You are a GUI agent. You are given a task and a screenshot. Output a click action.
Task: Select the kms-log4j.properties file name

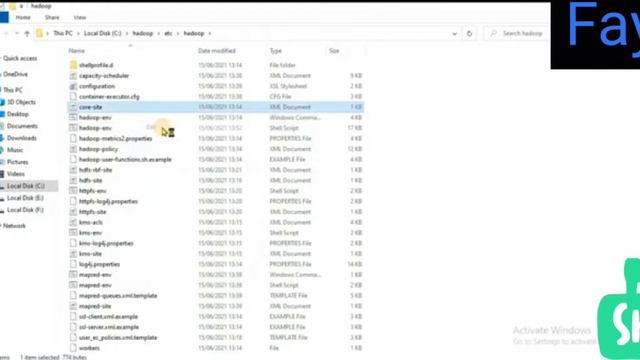106,243
